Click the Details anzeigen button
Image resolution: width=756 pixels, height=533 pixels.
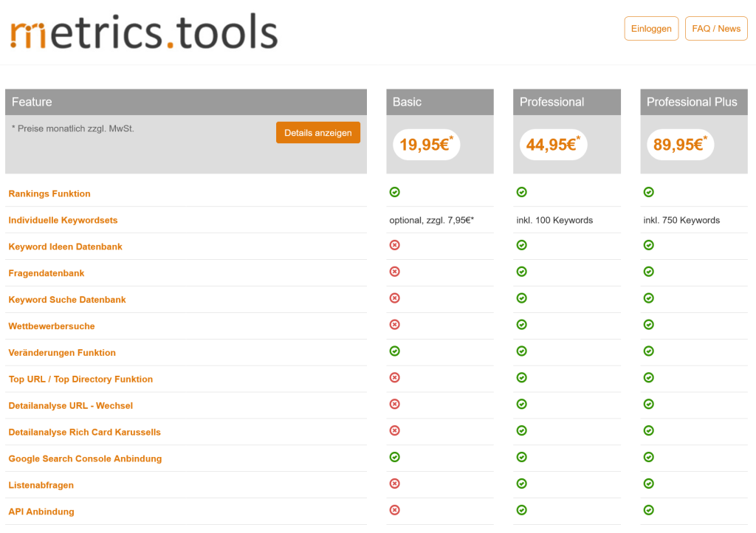click(317, 132)
